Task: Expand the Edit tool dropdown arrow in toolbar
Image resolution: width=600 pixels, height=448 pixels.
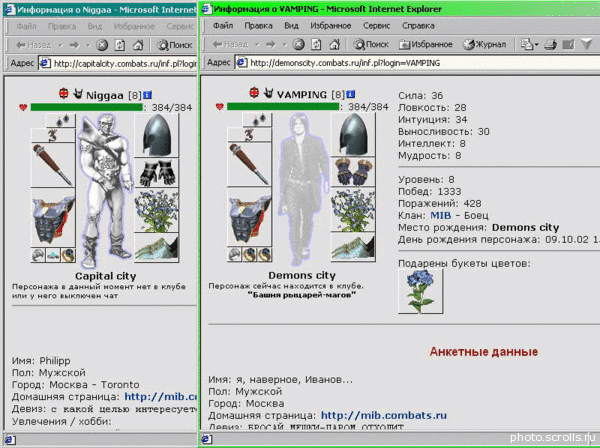Action: pyautogui.click(x=536, y=45)
